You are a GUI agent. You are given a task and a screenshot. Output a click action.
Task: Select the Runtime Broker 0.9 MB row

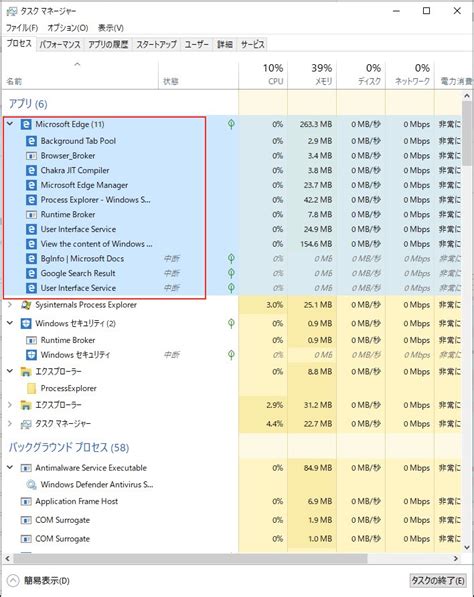click(231, 340)
